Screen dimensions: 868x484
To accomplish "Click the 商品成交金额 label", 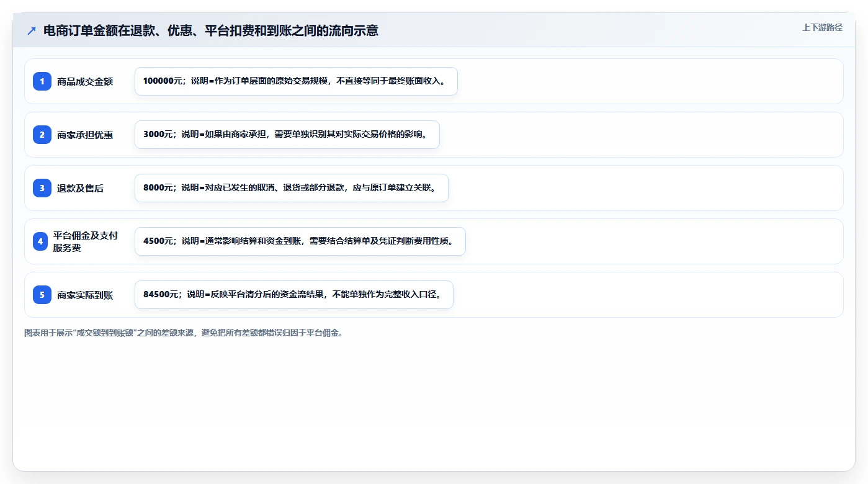I will click(x=85, y=81).
